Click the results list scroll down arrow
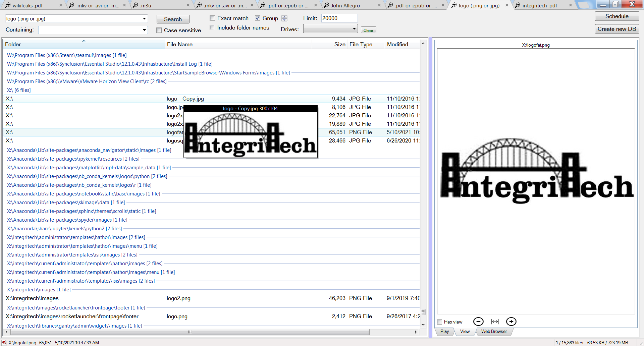Viewport: 644px width, 346px height. click(x=423, y=325)
